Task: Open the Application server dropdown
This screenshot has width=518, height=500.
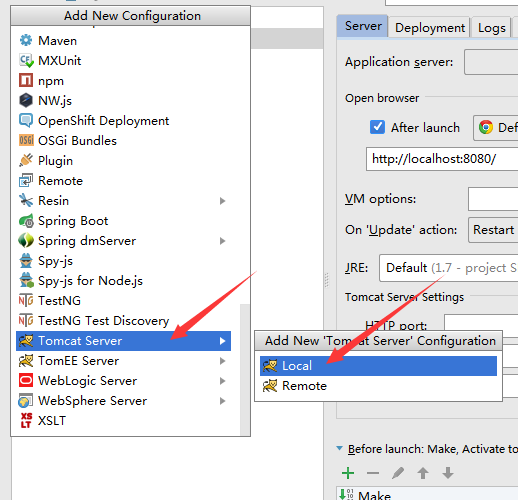Action: [491, 62]
